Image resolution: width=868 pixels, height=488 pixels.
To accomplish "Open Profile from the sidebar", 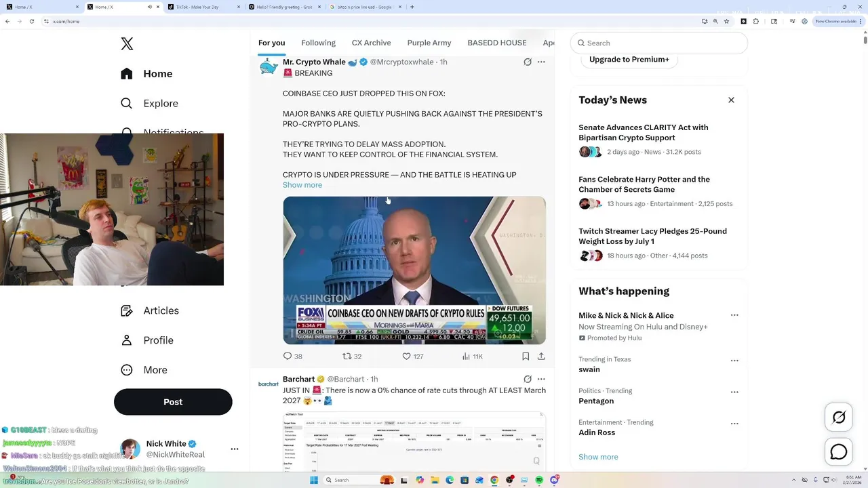I will pos(146,340).
